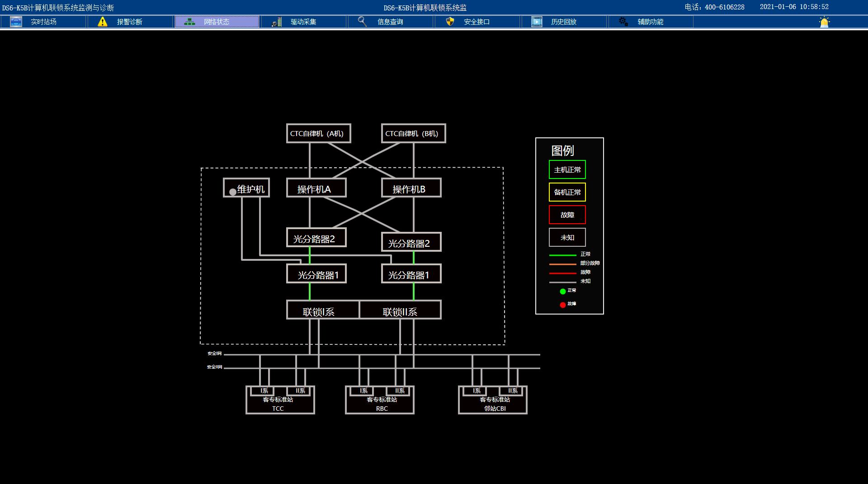Viewport: 868px width, 484px height.
Task: Open the 实时站场 tab
Action: click(x=43, y=22)
